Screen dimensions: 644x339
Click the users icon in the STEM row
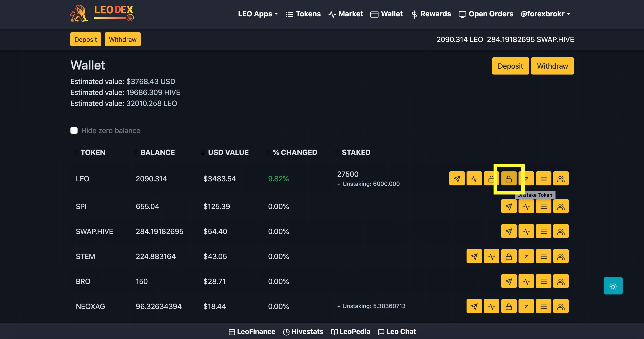(x=561, y=256)
